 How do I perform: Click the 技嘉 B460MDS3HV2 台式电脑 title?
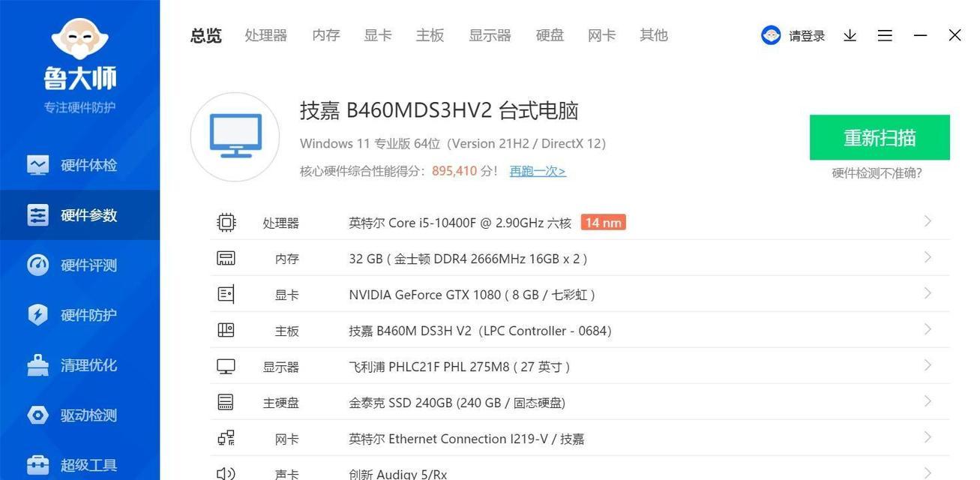439,110
